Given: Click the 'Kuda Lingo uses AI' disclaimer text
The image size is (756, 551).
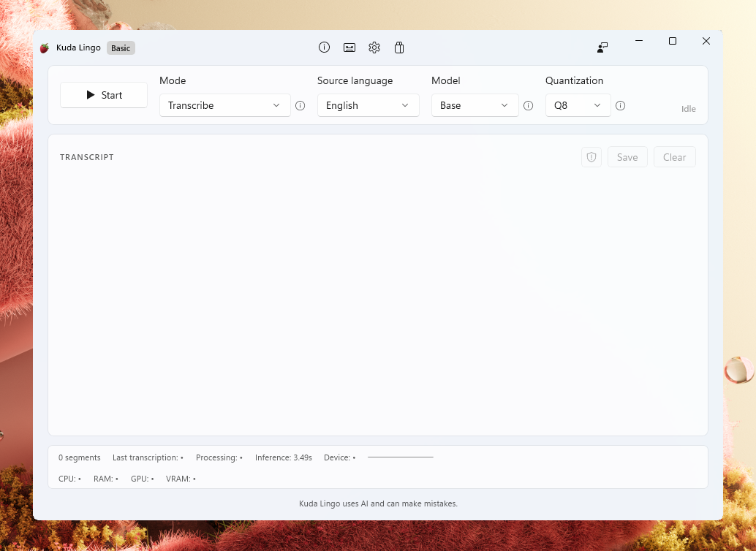Looking at the screenshot, I should [x=378, y=503].
